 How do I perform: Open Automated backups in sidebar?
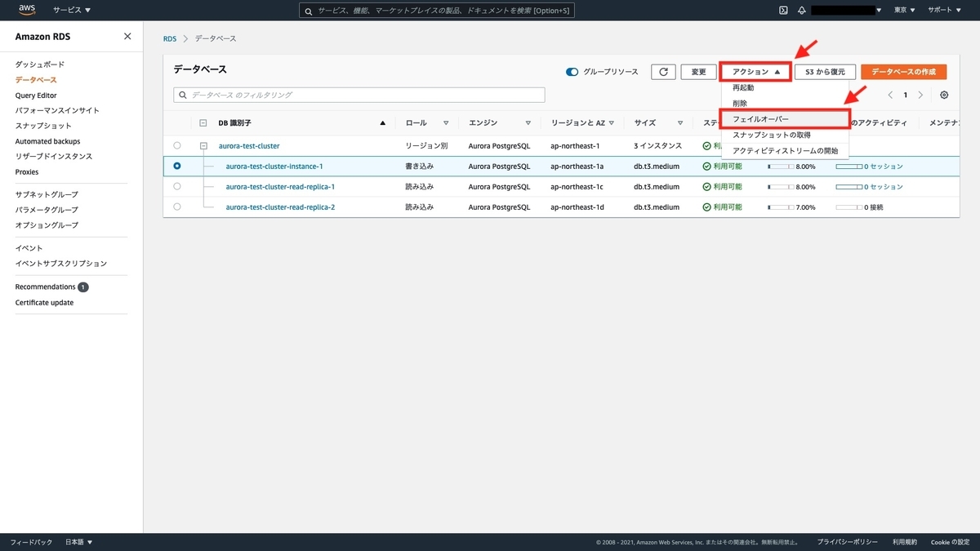coord(47,141)
